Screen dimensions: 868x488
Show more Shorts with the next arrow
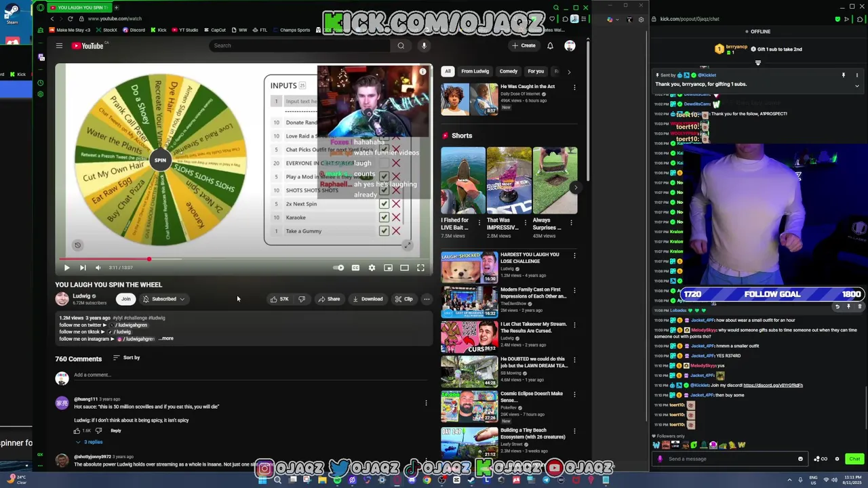click(575, 188)
